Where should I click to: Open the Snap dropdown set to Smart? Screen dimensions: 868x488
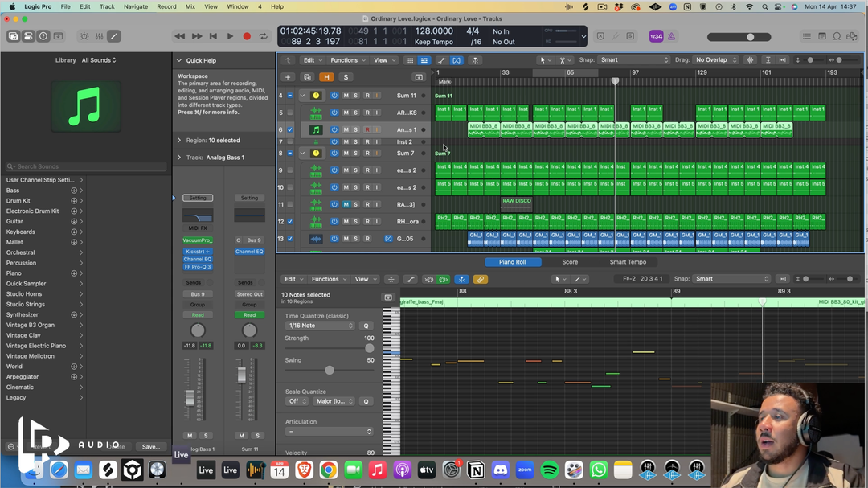[634, 60]
